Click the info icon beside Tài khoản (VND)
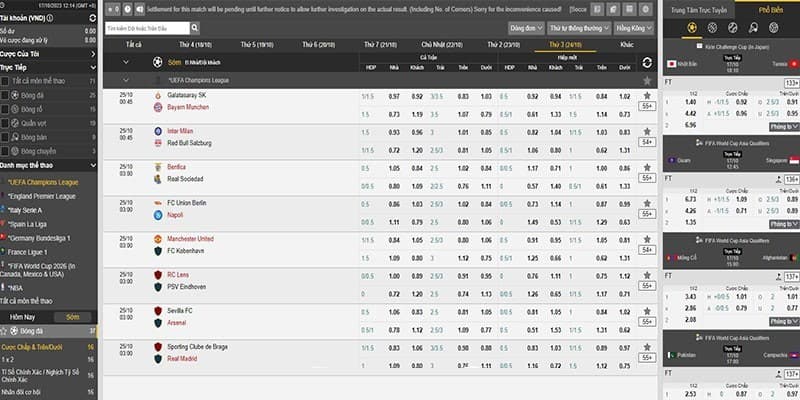 coord(49,18)
